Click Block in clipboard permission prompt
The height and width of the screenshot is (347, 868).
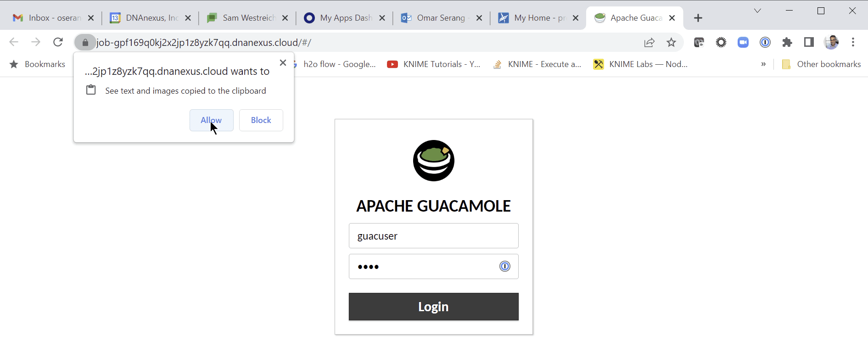(x=261, y=120)
